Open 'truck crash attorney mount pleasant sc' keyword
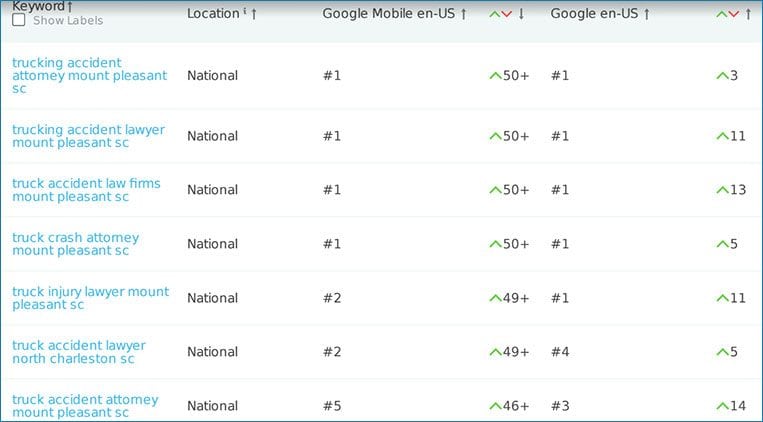Screen dimensions: 763x422 tap(75, 244)
